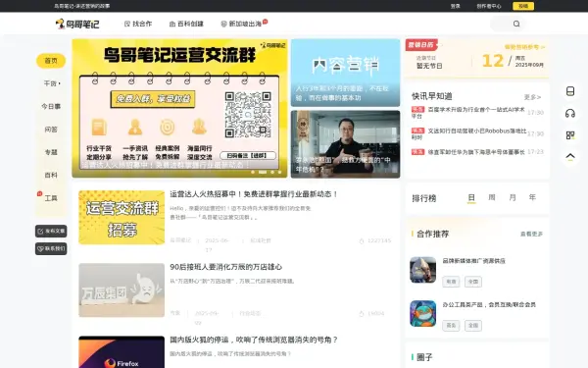
Task: Click the 运营交流群招募 thumbnail
Action: coord(122,218)
